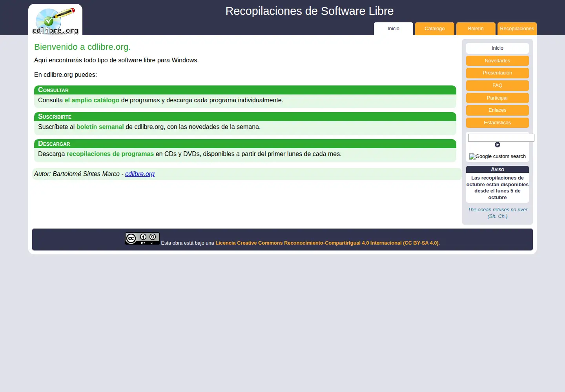This screenshot has height=392, width=565.
Task: Visit the FAQ sidebar page
Action: click(498, 85)
